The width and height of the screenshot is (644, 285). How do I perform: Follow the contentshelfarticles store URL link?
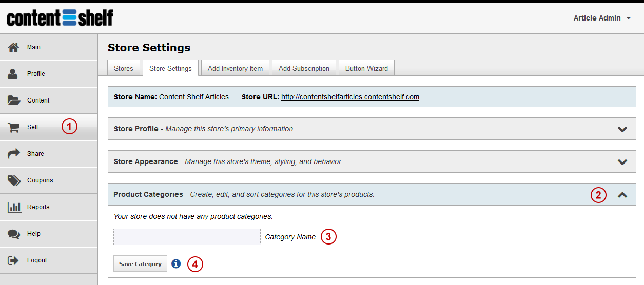point(350,97)
